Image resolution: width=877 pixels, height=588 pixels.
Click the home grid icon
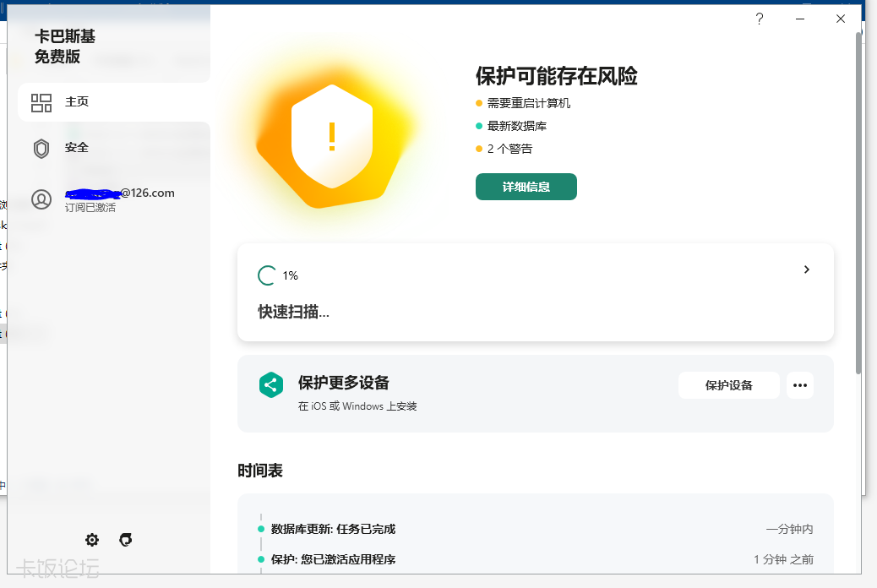41,103
